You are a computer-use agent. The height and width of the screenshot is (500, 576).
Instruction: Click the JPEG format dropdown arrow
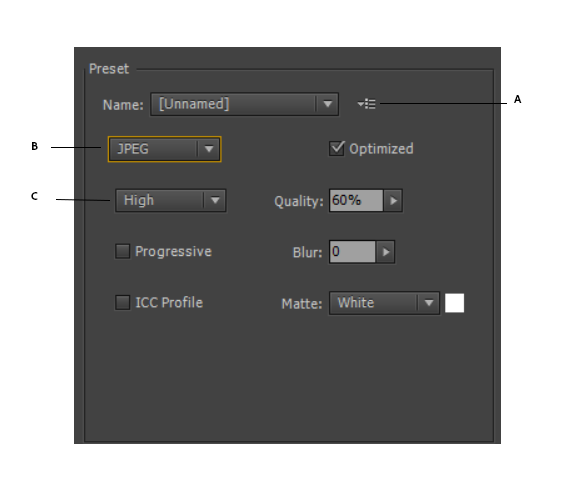tap(209, 149)
